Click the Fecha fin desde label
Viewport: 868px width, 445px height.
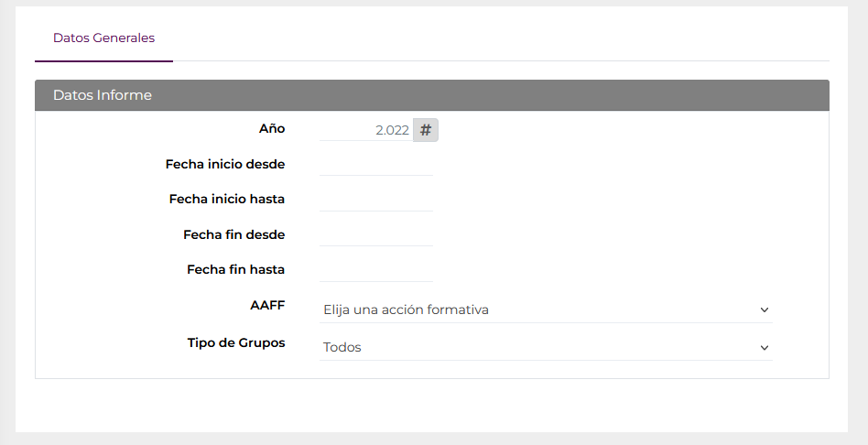click(x=234, y=234)
